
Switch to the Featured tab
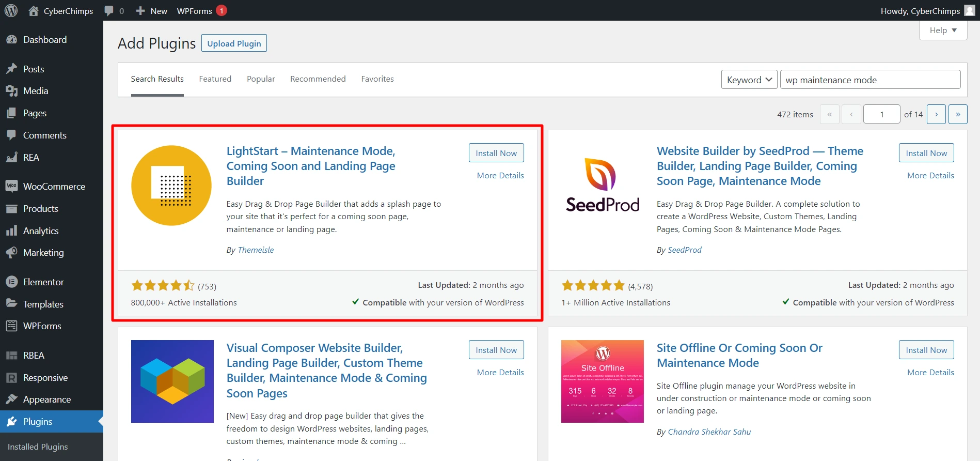pos(215,79)
